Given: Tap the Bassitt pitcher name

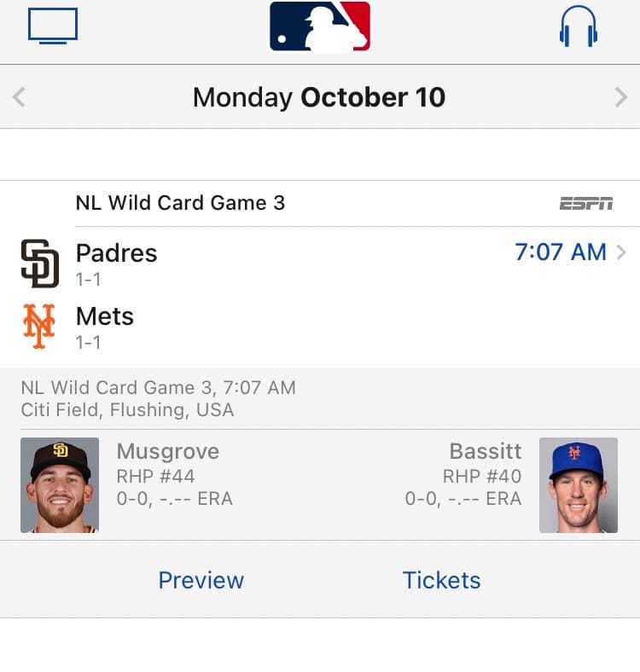Looking at the screenshot, I should pyautogui.click(x=485, y=451).
